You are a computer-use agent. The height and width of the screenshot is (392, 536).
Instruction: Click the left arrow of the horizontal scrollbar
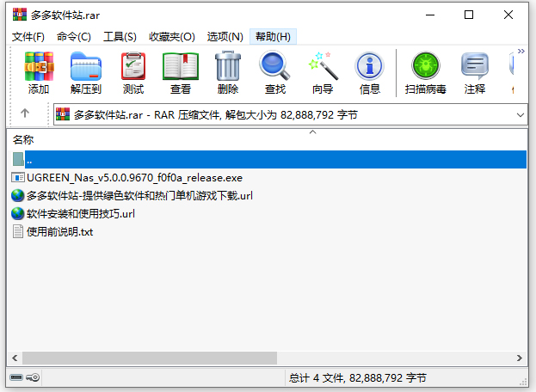[15, 358]
